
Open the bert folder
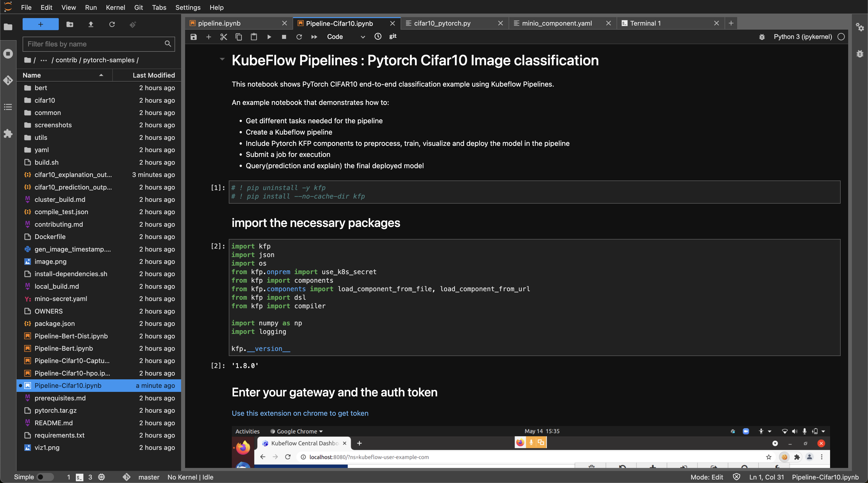pyautogui.click(x=99, y=88)
